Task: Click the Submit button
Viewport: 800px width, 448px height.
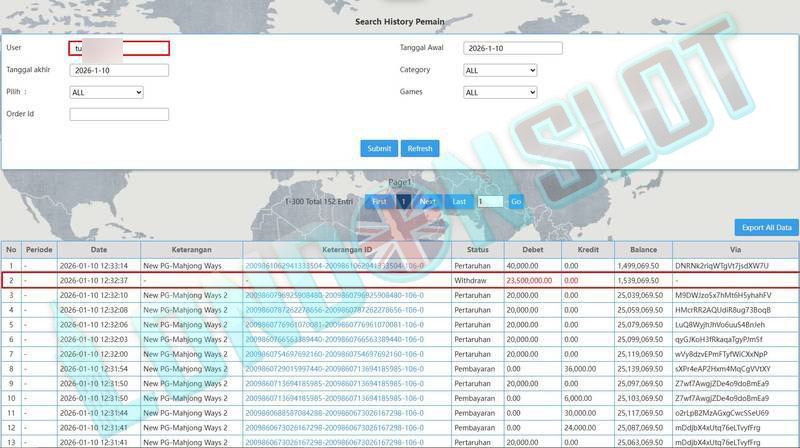Action: click(379, 148)
